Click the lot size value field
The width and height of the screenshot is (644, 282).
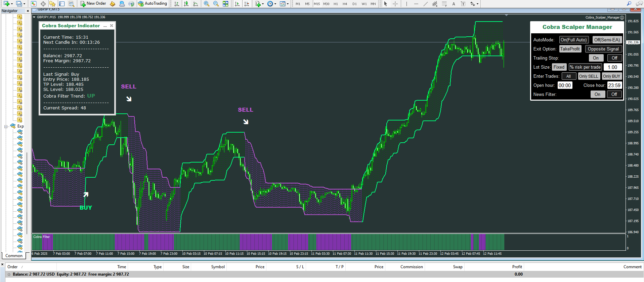(x=613, y=67)
